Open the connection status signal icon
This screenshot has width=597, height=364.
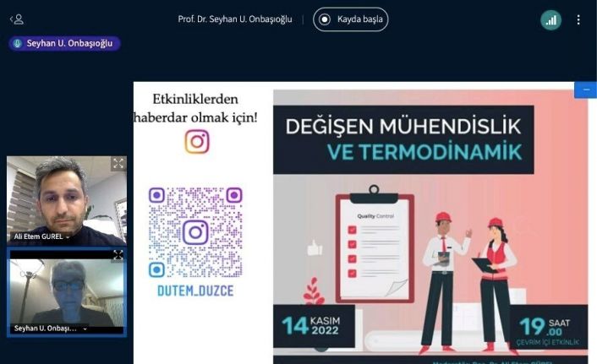point(551,19)
